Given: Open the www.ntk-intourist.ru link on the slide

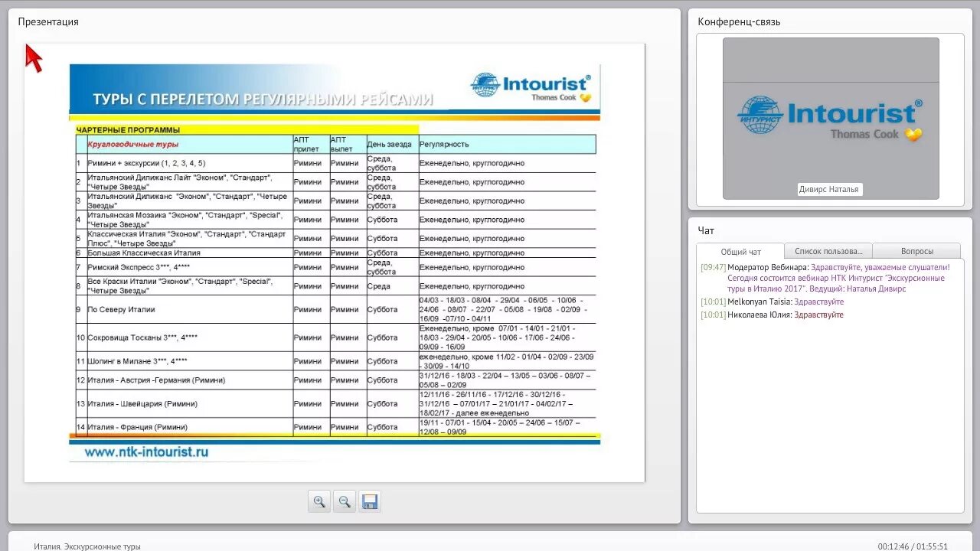Looking at the screenshot, I should [146, 452].
